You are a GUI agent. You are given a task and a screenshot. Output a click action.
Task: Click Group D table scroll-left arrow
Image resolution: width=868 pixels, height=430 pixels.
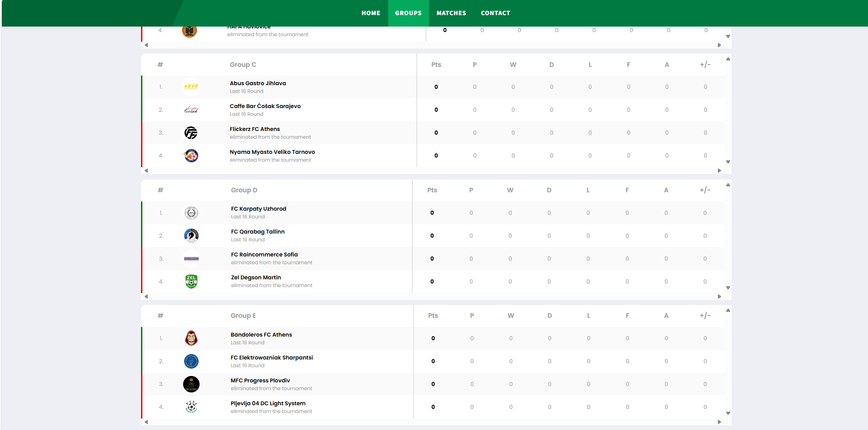tap(146, 296)
